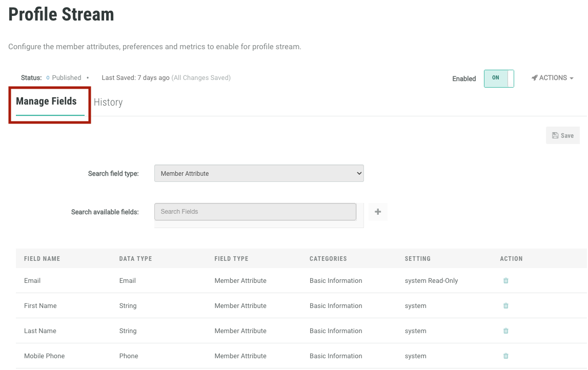Click the Data Type column header
Viewport: 588px width, 370px height.
(x=135, y=259)
